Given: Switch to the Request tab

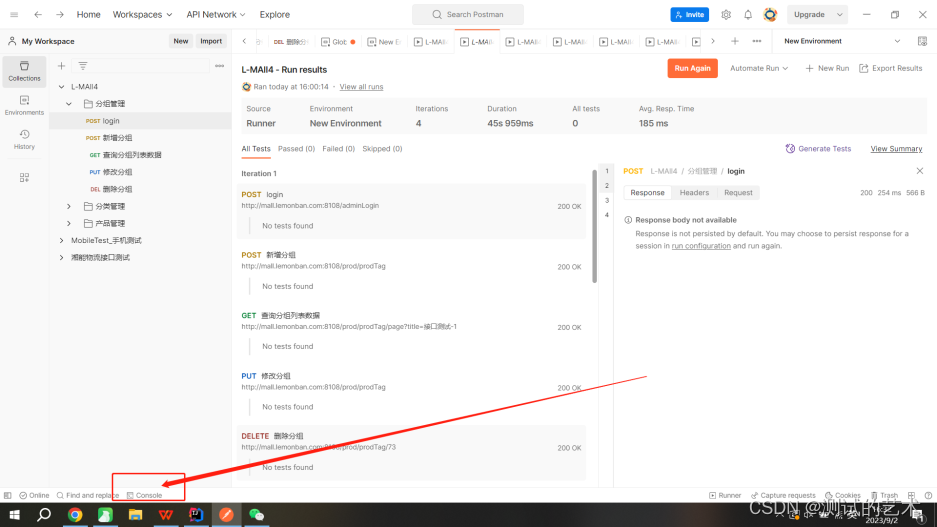Looking at the screenshot, I should click(738, 192).
